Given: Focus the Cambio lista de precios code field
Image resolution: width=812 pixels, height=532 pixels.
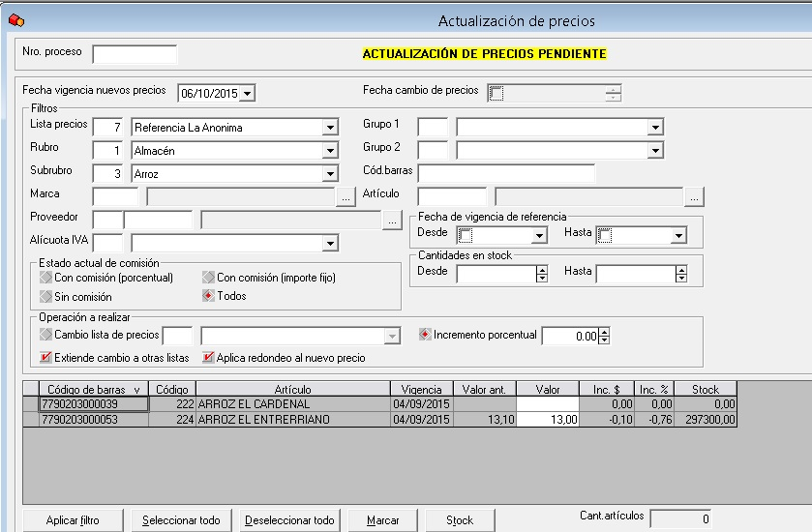Looking at the screenshot, I should click(x=178, y=336).
